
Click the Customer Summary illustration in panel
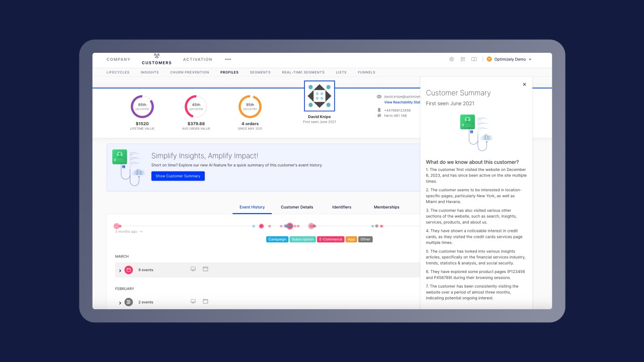476,132
